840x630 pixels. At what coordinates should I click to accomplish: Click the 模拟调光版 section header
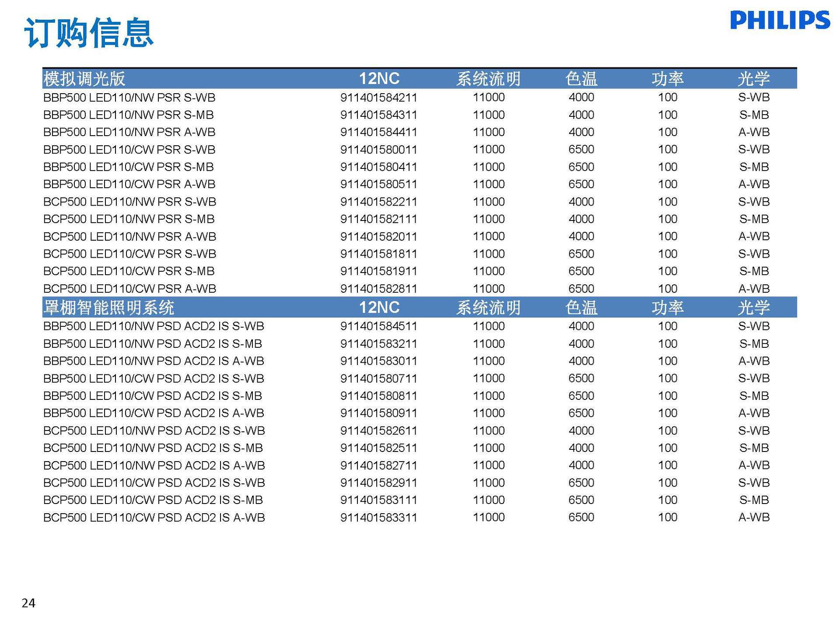(84, 79)
